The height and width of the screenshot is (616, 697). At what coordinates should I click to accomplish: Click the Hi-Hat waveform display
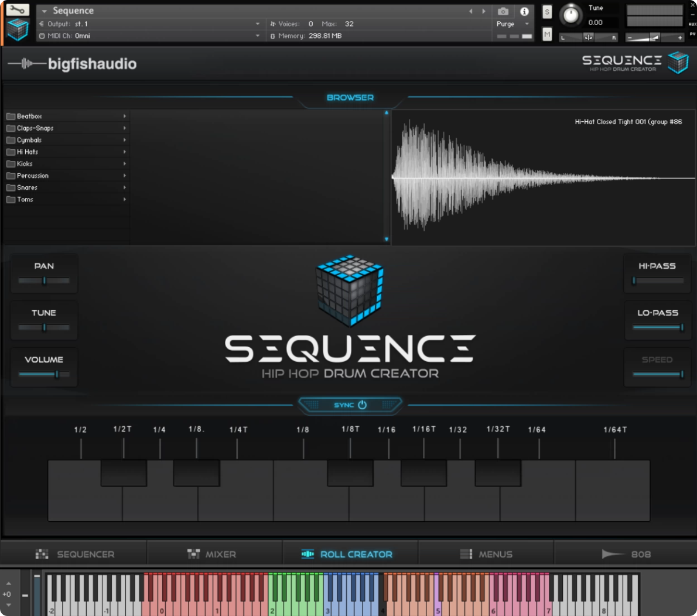(544, 178)
